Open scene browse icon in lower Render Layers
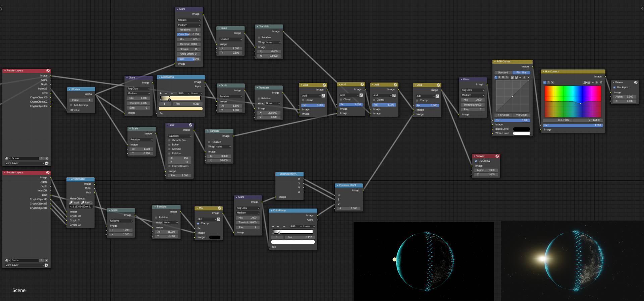The width and height of the screenshot is (644, 301). pos(8,260)
